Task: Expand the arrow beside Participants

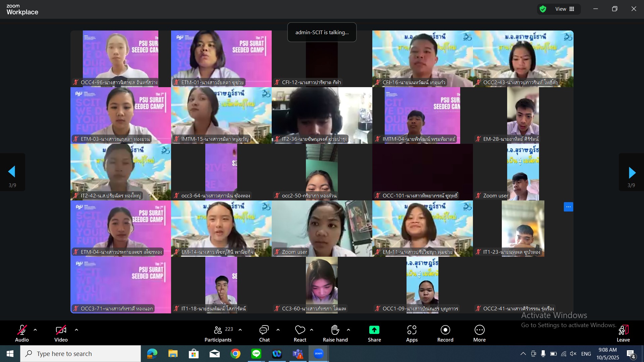Action: (x=240, y=330)
